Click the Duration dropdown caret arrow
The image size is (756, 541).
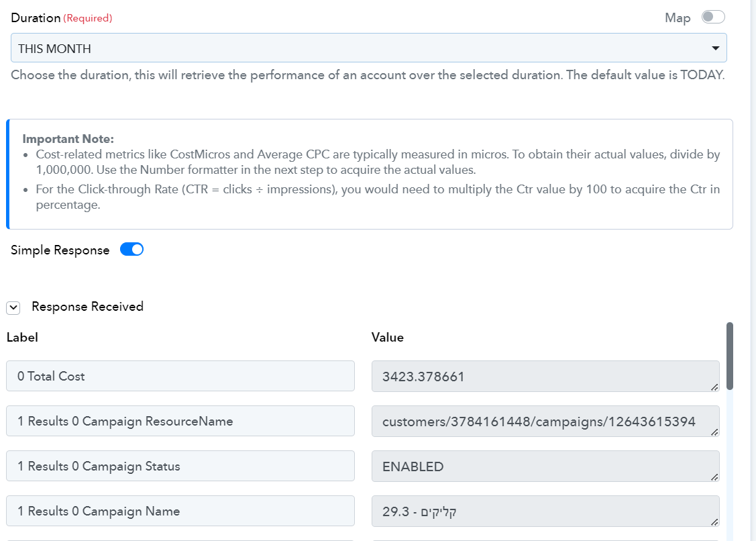(x=716, y=48)
